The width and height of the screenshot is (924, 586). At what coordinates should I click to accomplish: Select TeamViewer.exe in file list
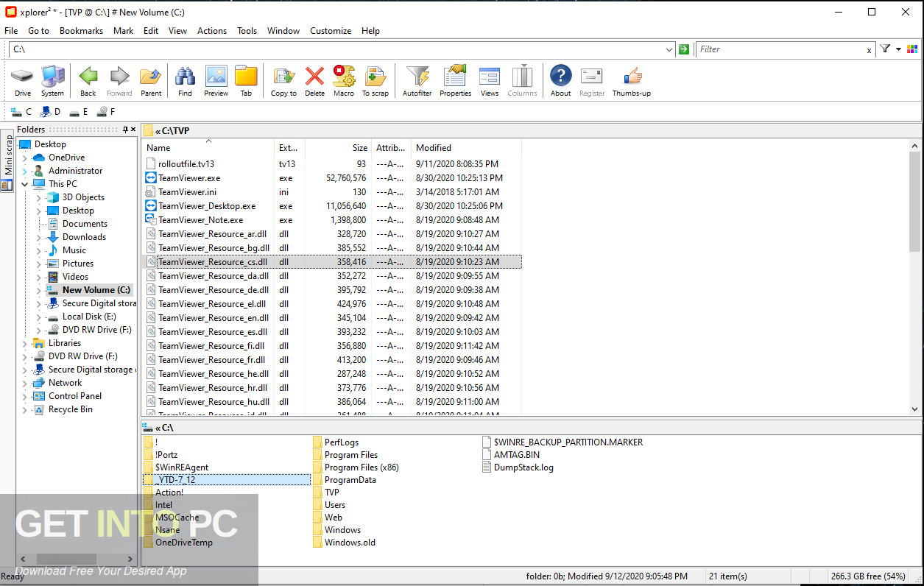(x=189, y=178)
